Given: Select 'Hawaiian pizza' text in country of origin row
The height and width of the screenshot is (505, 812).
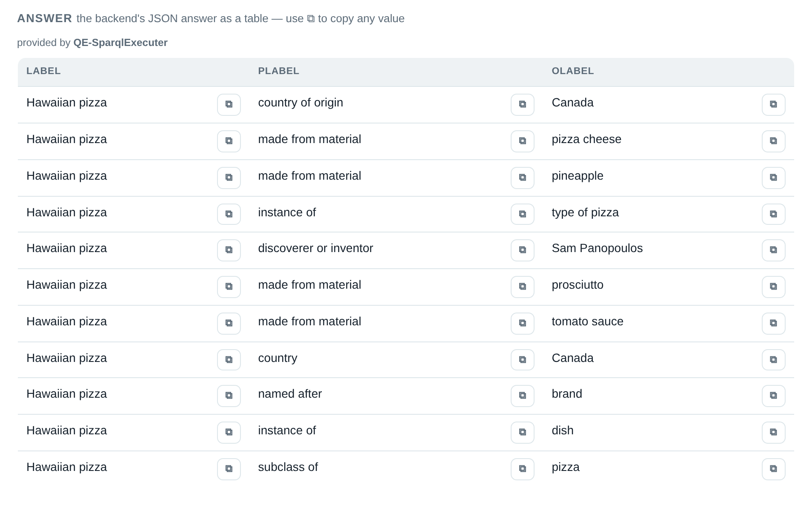Looking at the screenshot, I should click(x=66, y=103).
